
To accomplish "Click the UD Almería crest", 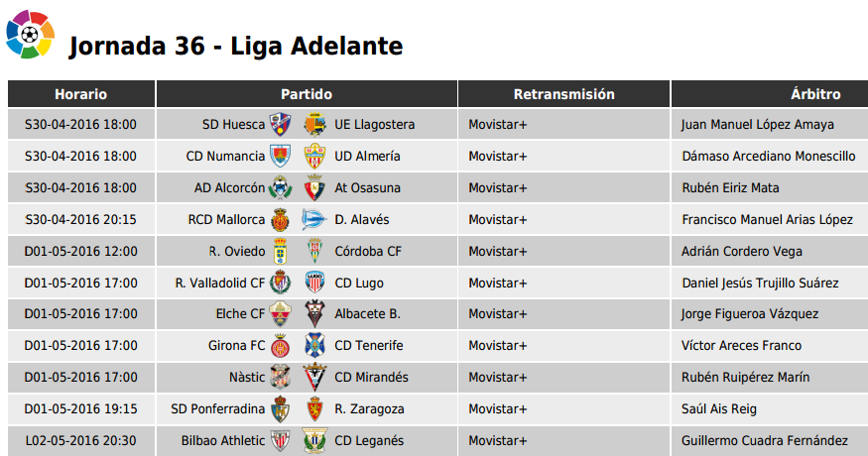I will (x=314, y=156).
